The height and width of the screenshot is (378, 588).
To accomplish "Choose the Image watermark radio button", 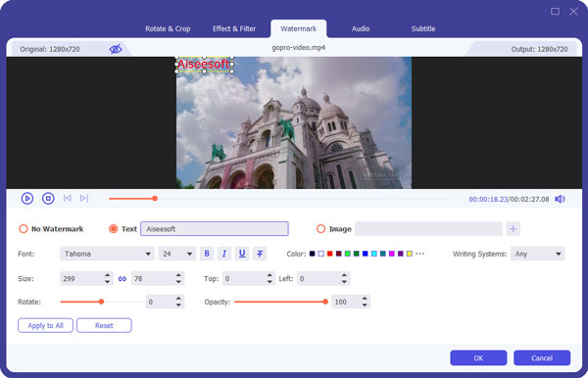I will tap(320, 229).
